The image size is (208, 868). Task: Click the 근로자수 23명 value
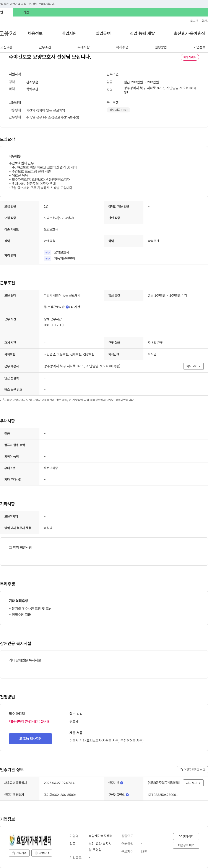pos(144,851)
